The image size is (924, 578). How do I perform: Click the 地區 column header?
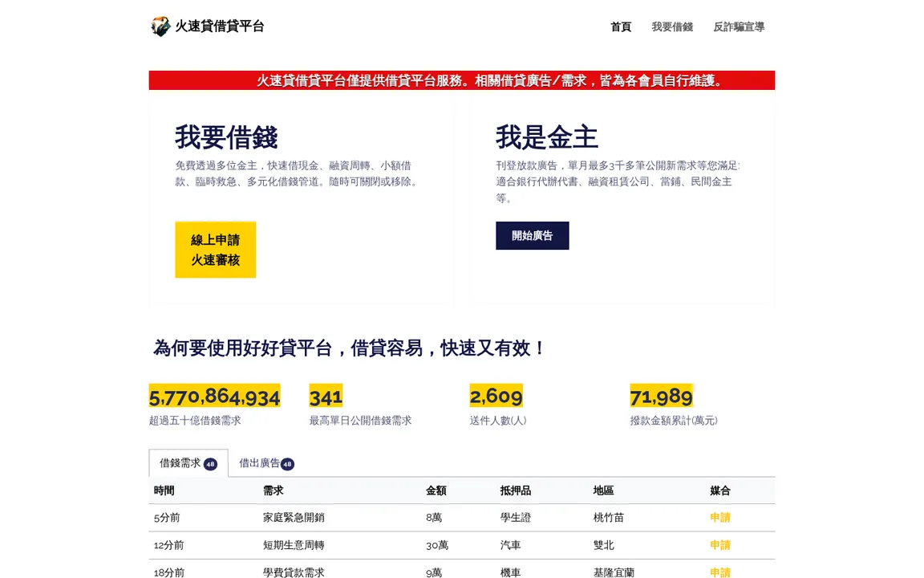click(603, 490)
